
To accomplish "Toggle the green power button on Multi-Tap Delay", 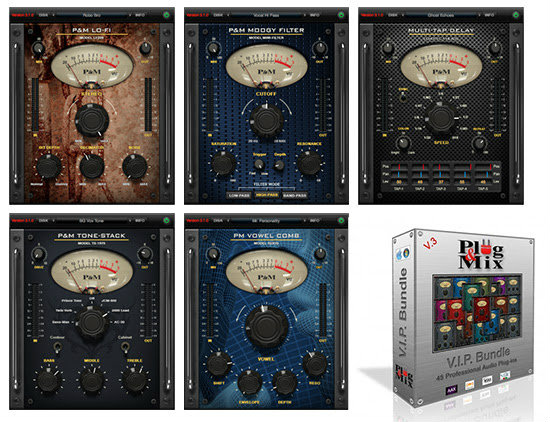I will point(516,15).
